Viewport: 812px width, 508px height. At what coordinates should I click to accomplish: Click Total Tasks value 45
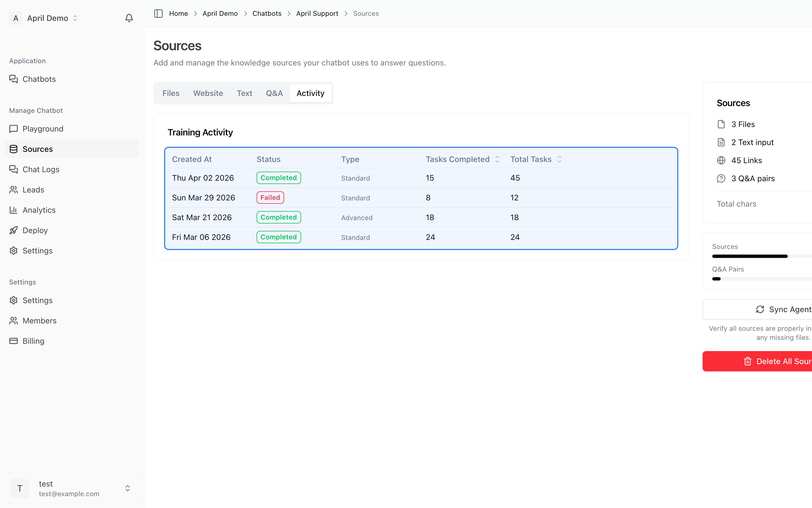pyautogui.click(x=515, y=178)
